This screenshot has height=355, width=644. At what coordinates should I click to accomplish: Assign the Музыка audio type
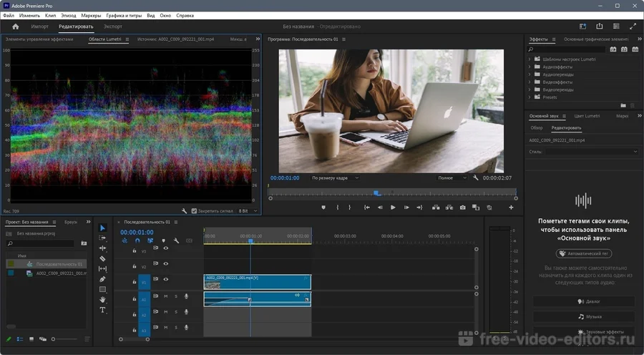pos(584,317)
